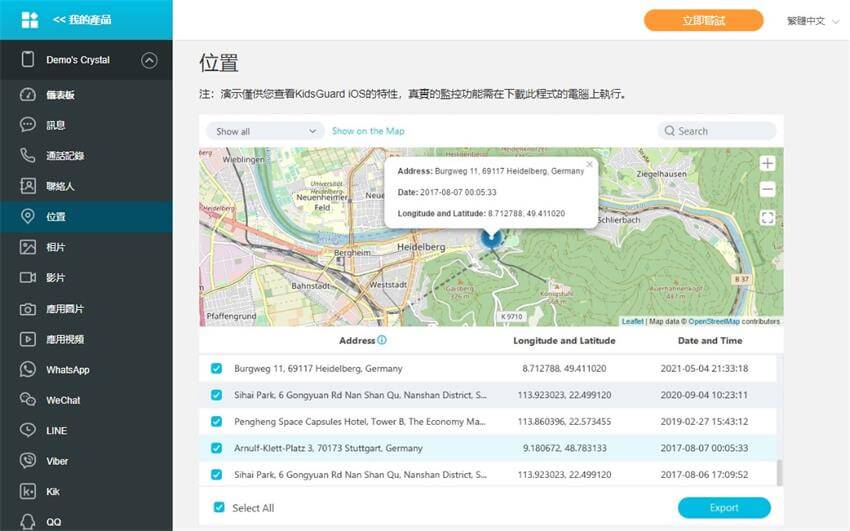Screen dimensions: 850x531
Task: Open the videos camcorder icon
Action: [28, 277]
